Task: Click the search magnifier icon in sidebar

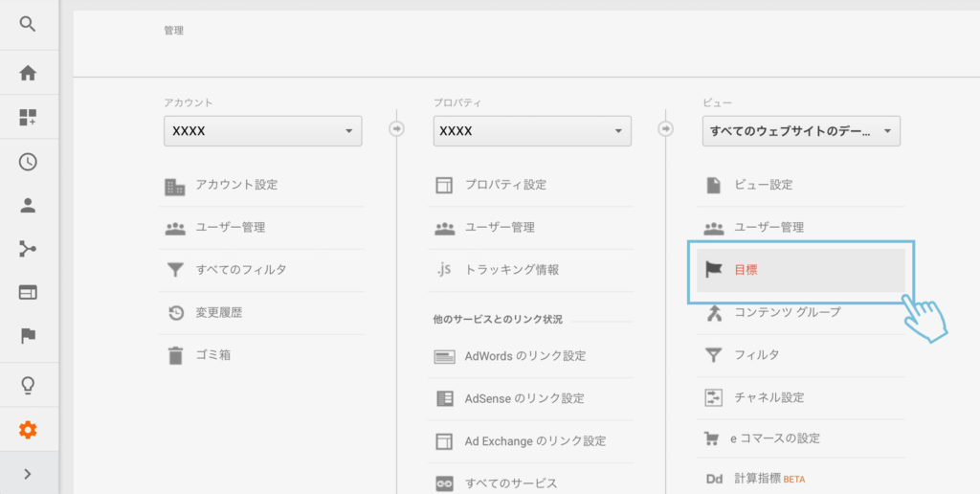Action: pyautogui.click(x=28, y=24)
